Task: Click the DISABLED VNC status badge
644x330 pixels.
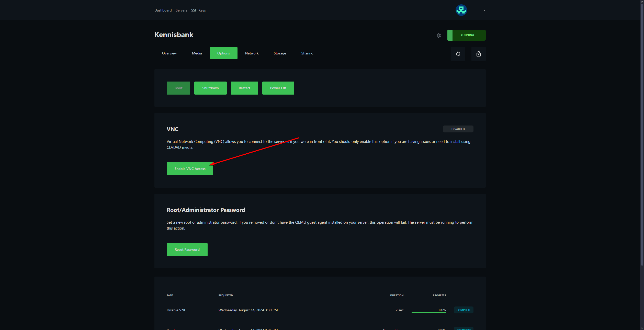Action: click(x=458, y=129)
